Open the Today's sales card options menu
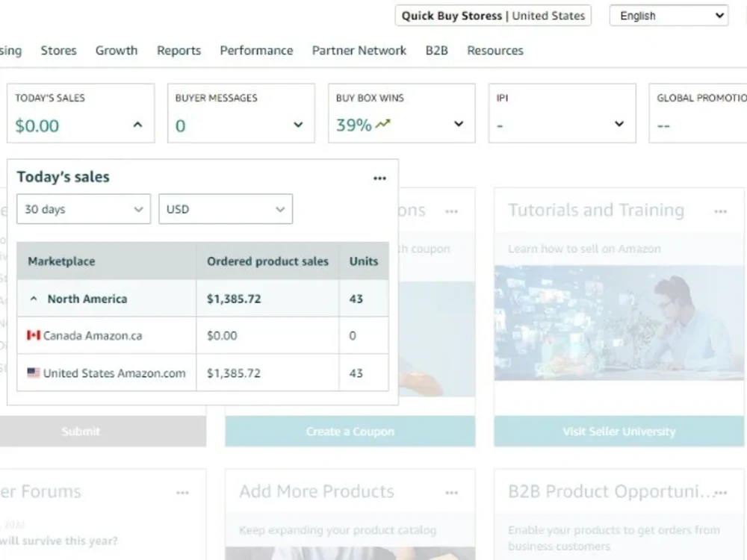The image size is (747, 560). coord(379,178)
